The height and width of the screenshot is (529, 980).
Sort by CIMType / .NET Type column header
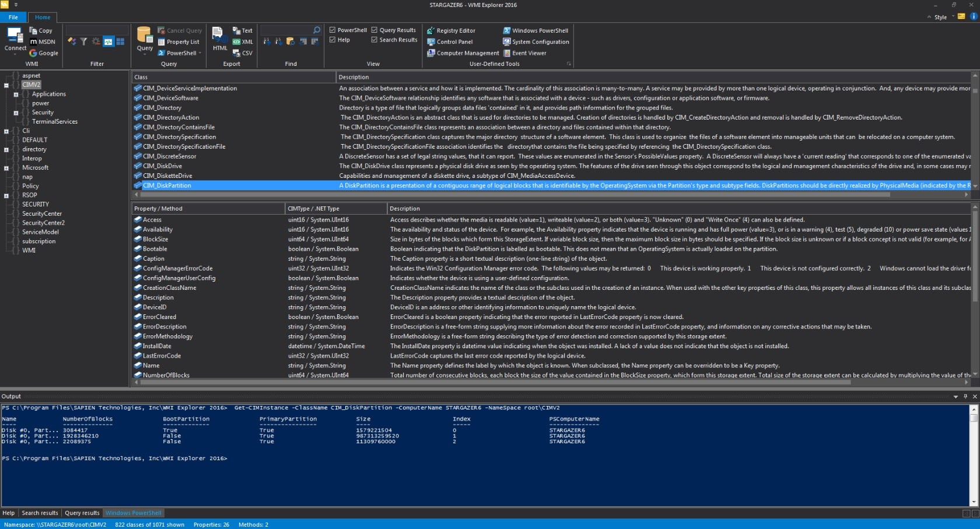pyautogui.click(x=335, y=208)
